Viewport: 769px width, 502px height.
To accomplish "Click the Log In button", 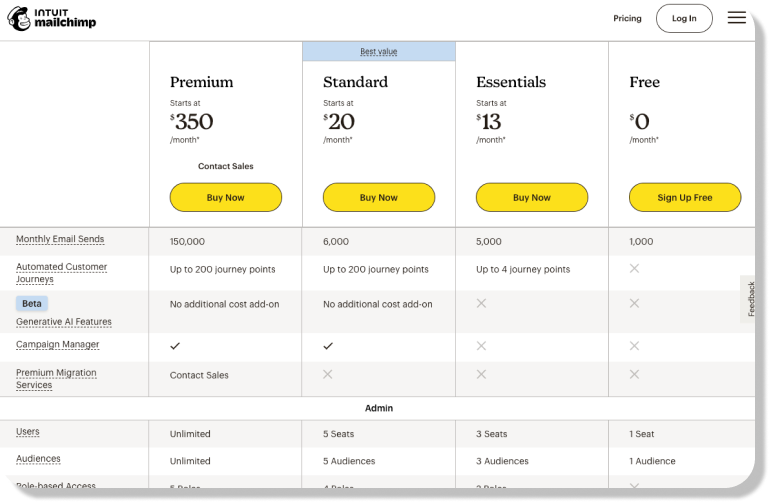I will click(684, 18).
